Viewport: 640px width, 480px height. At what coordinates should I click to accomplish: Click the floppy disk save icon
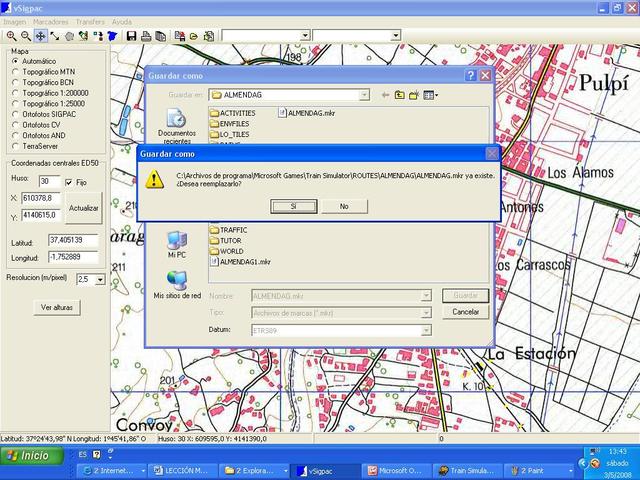pyautogui.click(x=130, y=35)
